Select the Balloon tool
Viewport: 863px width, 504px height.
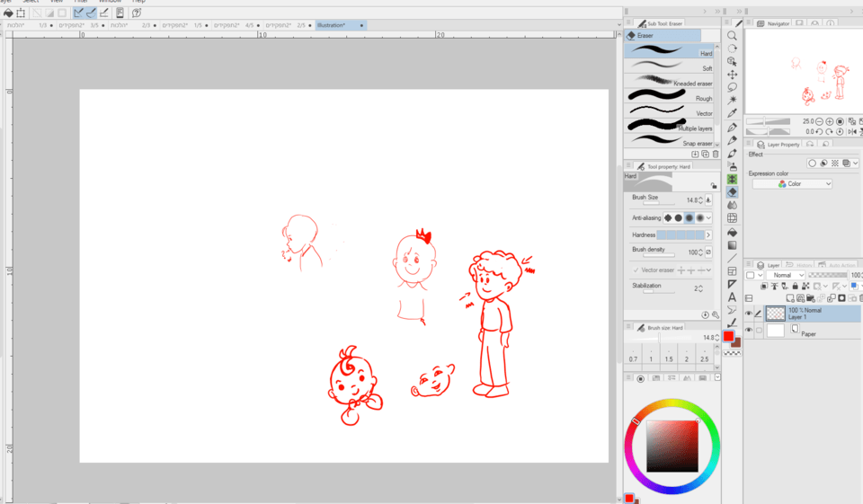732,310
